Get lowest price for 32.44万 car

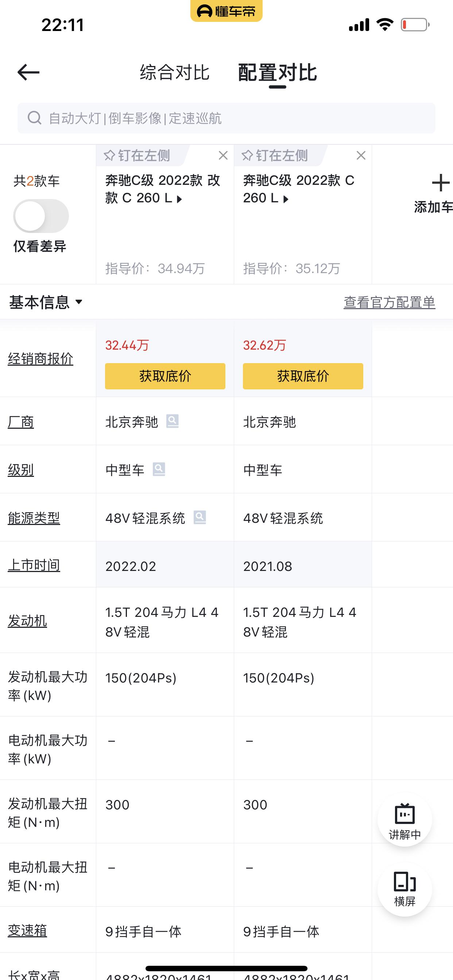click(165, 376)
